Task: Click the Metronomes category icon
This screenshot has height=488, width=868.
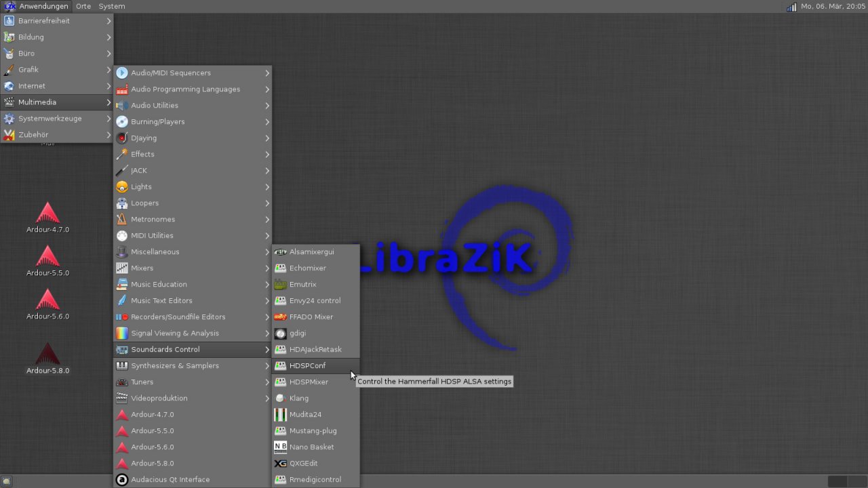Action: 122,219
